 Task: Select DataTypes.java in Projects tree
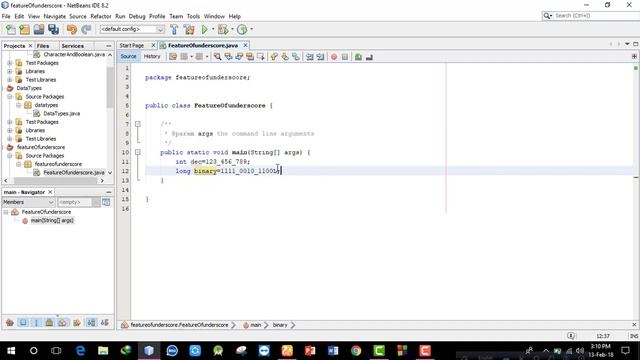pos(62,113)
